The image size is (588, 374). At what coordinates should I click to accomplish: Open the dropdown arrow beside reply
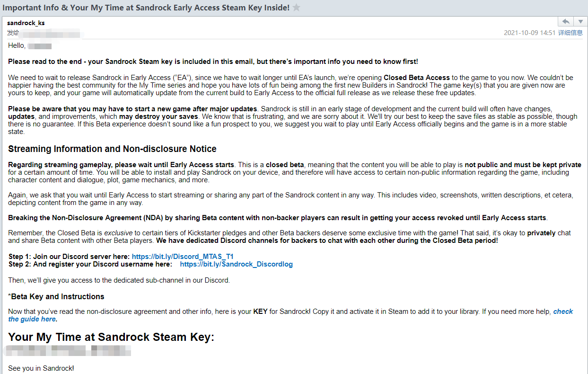pos(580,22)
